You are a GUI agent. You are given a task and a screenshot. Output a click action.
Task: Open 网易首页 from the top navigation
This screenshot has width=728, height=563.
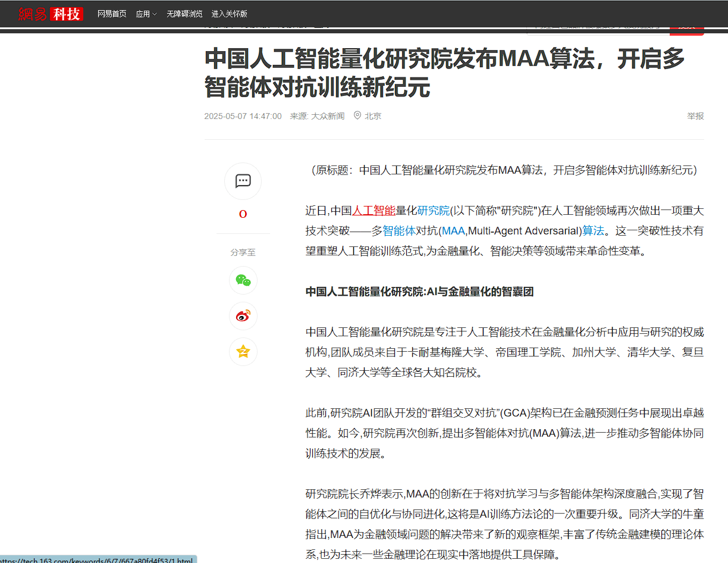112,13
